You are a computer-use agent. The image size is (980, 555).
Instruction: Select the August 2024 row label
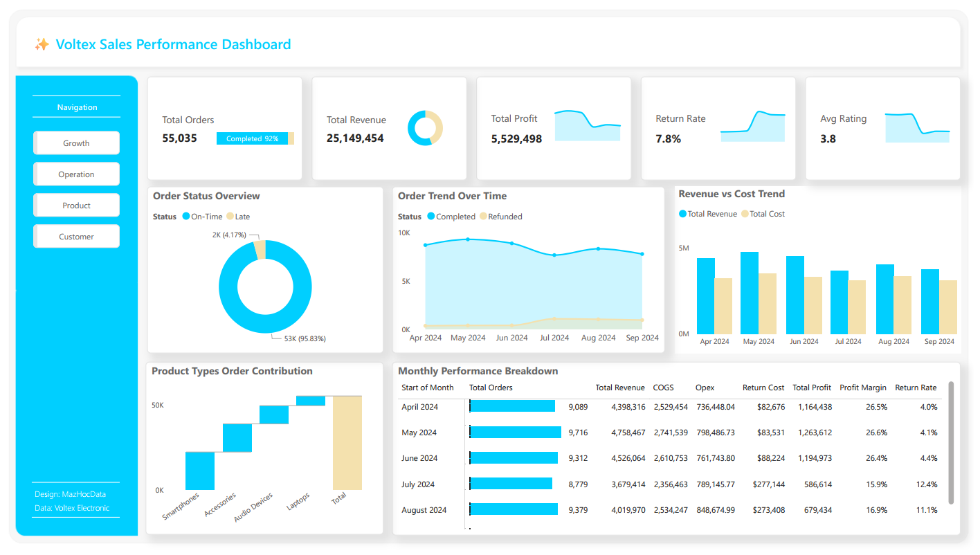[x=424, y=510]
